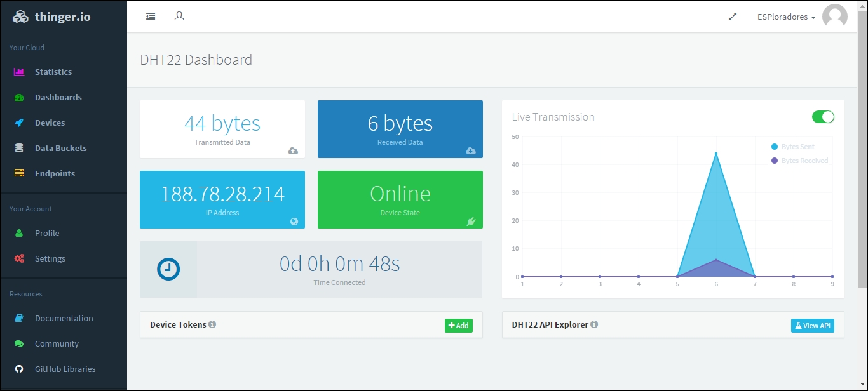Open the Documentation resource link
This screenshot has height=391, width=868.
64,318
